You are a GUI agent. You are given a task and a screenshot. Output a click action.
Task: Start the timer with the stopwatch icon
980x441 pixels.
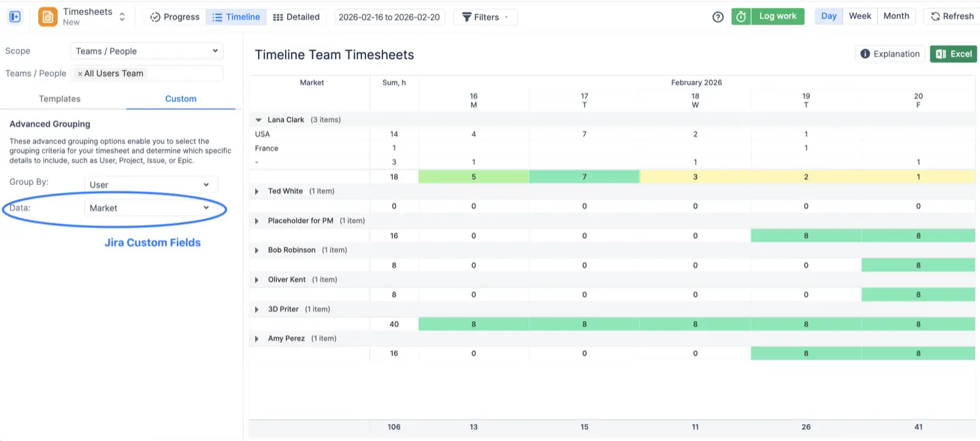pyautogui.click(x=741, y=15)
